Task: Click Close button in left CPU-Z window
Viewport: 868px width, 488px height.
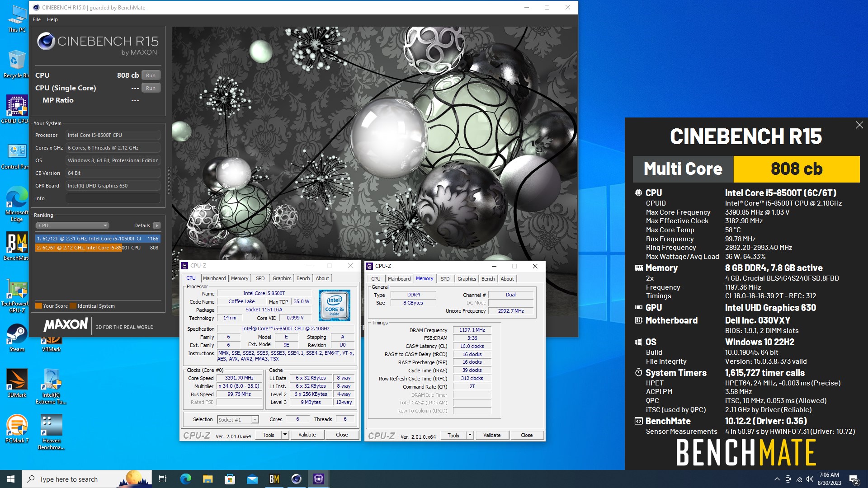Action: pyautogui.click(x=342, y=435)
